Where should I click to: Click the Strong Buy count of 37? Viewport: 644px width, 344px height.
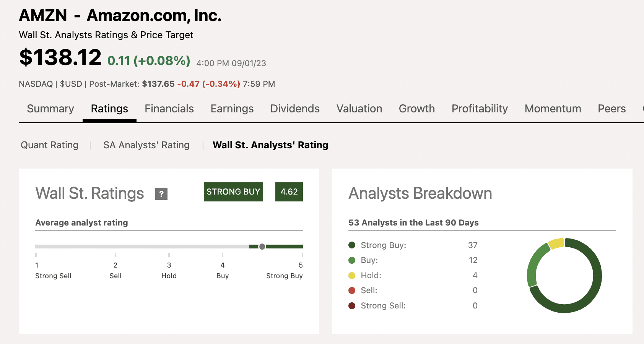coord(473,245)
